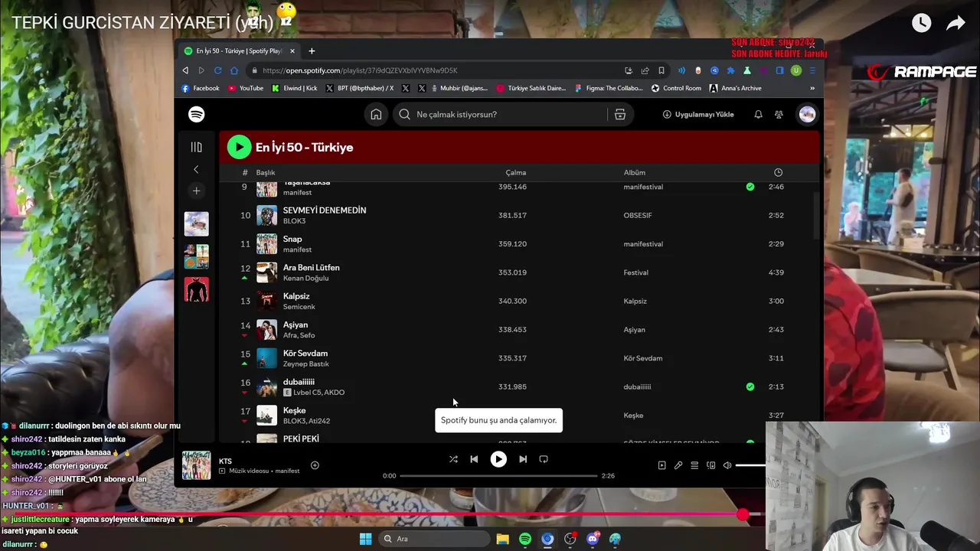Skip to the previous track
980x551 pixels.
[474, 459]
